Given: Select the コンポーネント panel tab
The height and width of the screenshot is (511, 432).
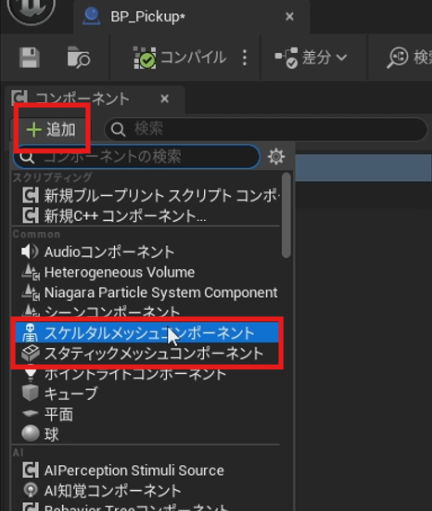Looking at the screenshot, I should (83, 99).
